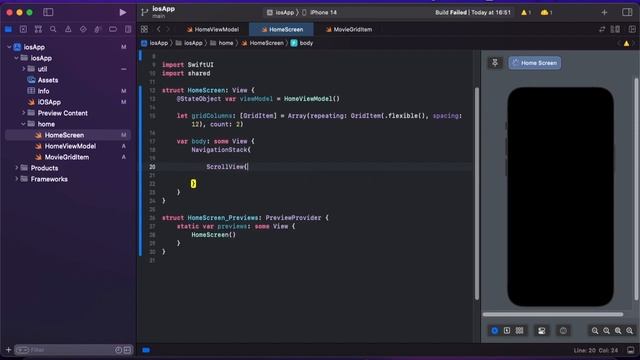Expand the Products folder
This screenshot has width=640, height=360.
click(16, 168)
